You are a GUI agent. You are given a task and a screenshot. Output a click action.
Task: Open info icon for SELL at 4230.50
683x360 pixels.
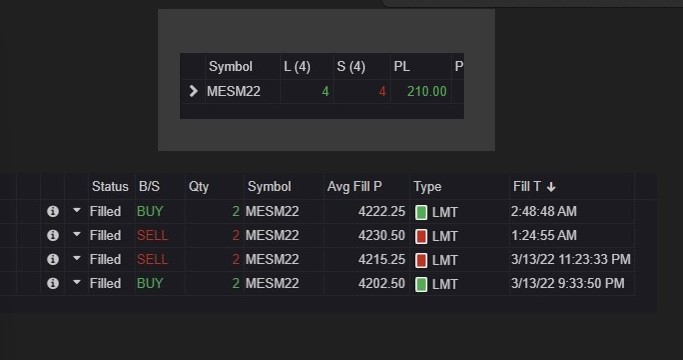(x=53, y=235)
